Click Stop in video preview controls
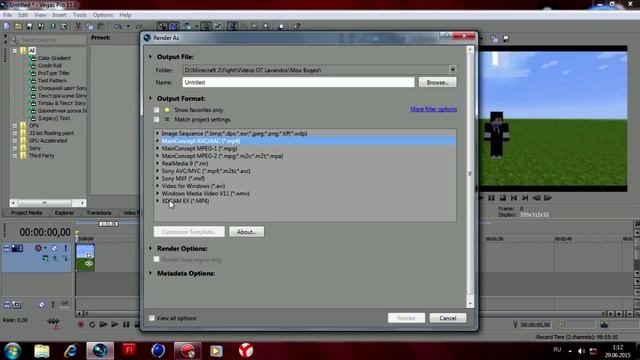Screen dimensions: 640x360 coord(503,198)
